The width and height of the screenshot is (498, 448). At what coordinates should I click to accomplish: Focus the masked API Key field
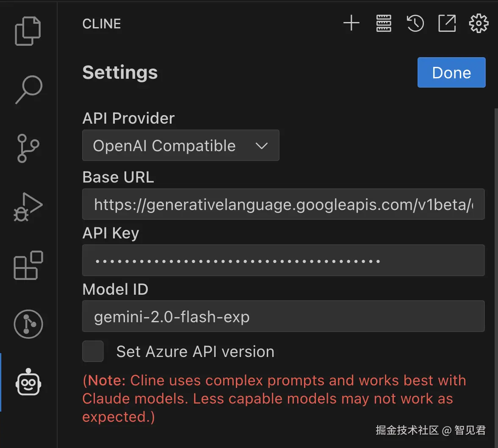pos(283,260)
